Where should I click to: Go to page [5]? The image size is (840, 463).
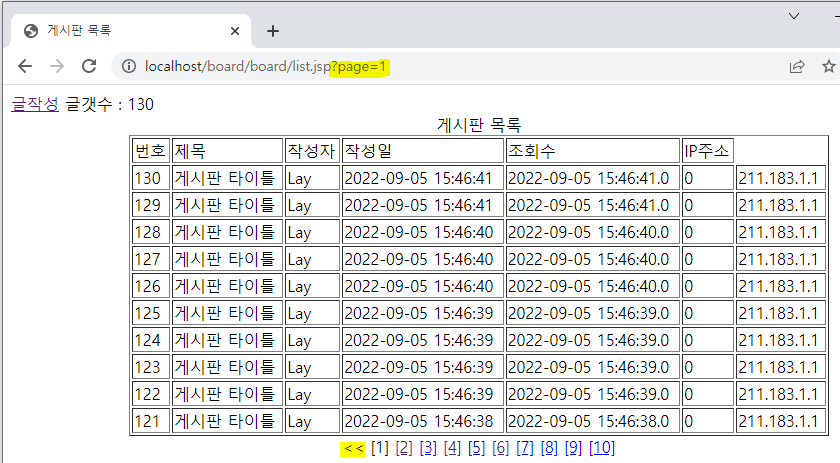[476, 448]
